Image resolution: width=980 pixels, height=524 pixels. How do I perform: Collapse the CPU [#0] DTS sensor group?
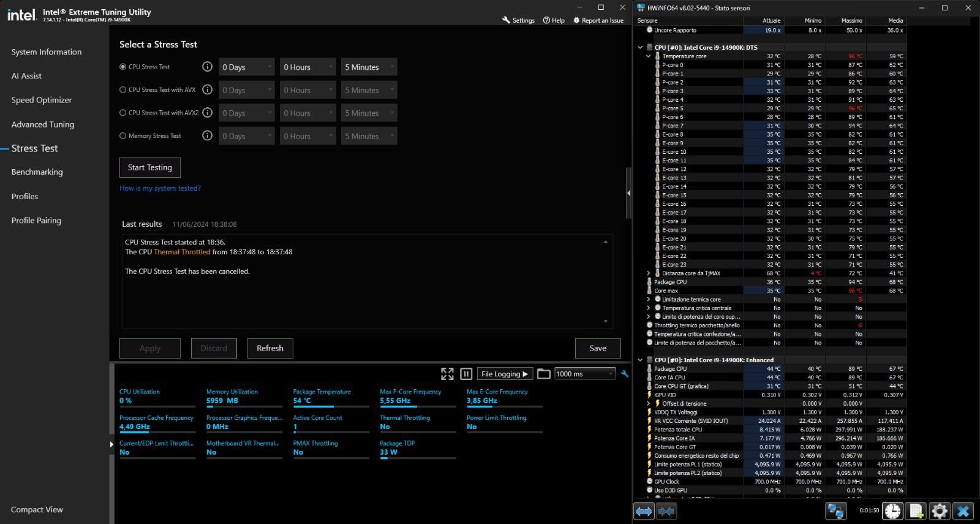640,47
